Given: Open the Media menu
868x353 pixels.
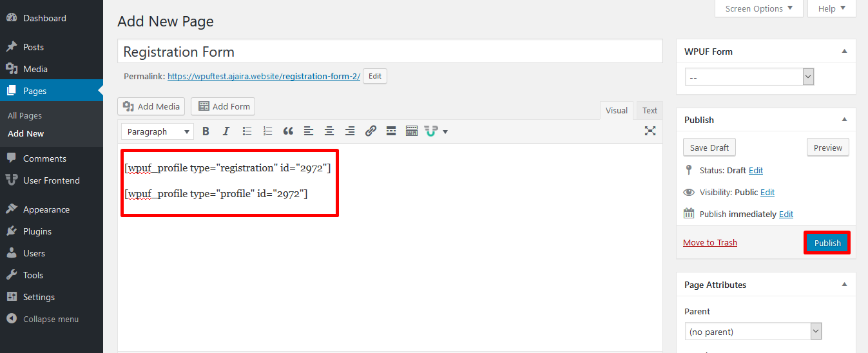Looking at the screenshot, I should (x=52, y=69).
